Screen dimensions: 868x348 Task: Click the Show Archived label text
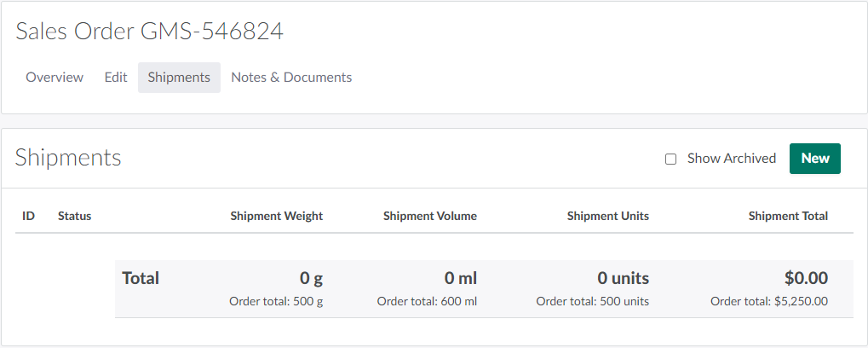(x=731, y=159)
